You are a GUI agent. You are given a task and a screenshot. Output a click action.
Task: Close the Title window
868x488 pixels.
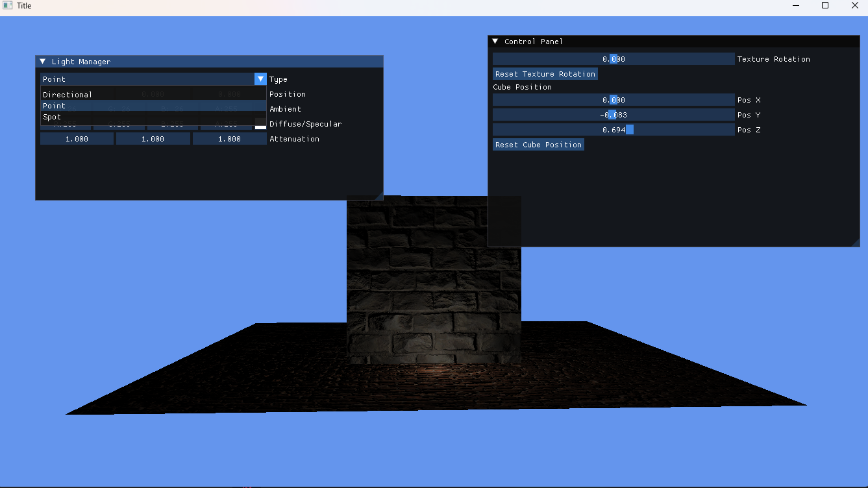(x=854, y=6)
